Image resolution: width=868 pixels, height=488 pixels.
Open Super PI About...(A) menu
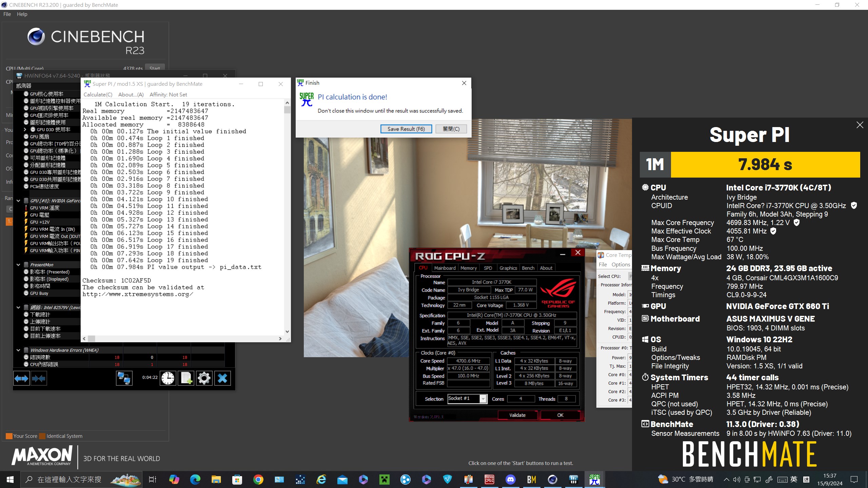point(131,95)
